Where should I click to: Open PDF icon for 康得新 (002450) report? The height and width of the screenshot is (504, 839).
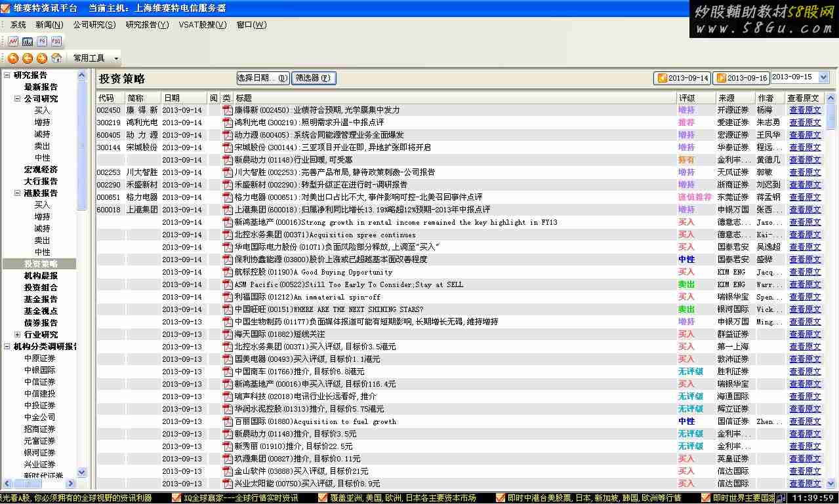(x=228, y=110)
